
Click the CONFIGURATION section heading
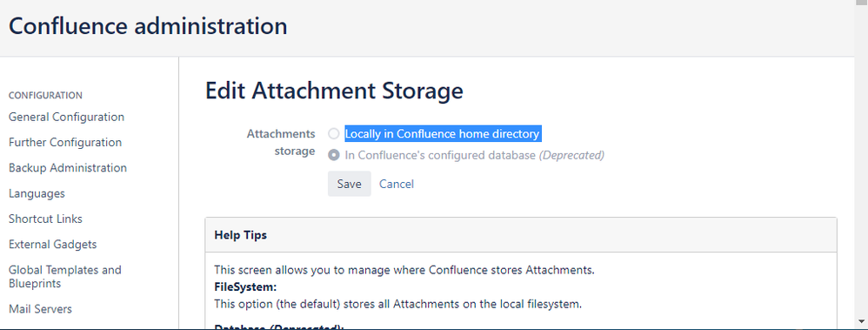point(45,96)
